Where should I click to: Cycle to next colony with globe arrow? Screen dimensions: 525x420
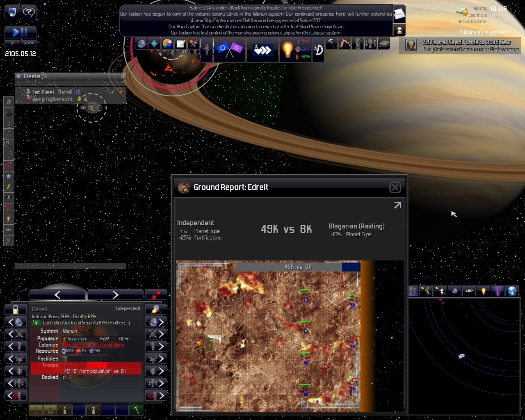156,322
